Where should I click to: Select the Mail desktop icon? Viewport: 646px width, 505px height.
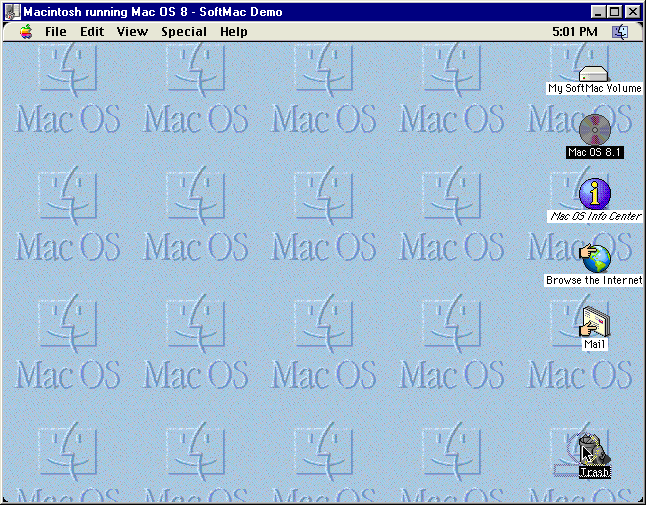point(595,322)
